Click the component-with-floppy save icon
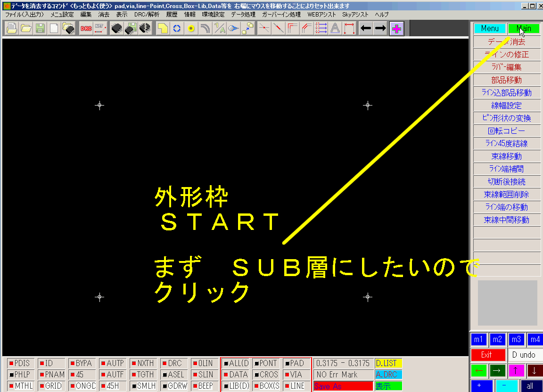Image resolution: width=543 pixels, height=392 pixels. [131, 28]
